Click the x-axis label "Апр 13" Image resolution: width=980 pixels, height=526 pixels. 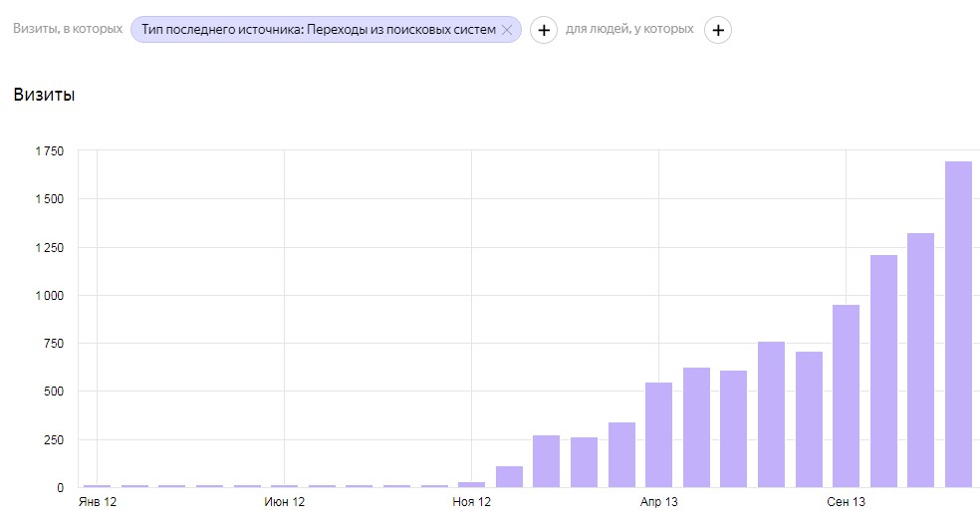(658, 502)
